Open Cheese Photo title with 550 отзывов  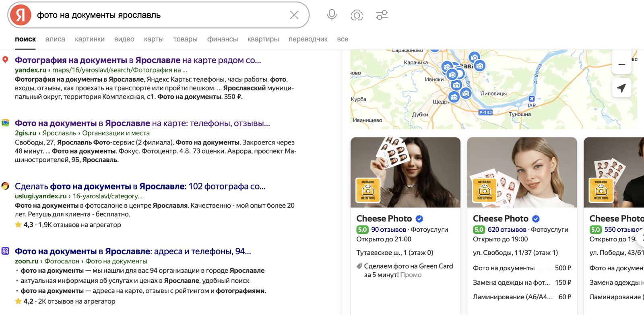pos(617,218)
